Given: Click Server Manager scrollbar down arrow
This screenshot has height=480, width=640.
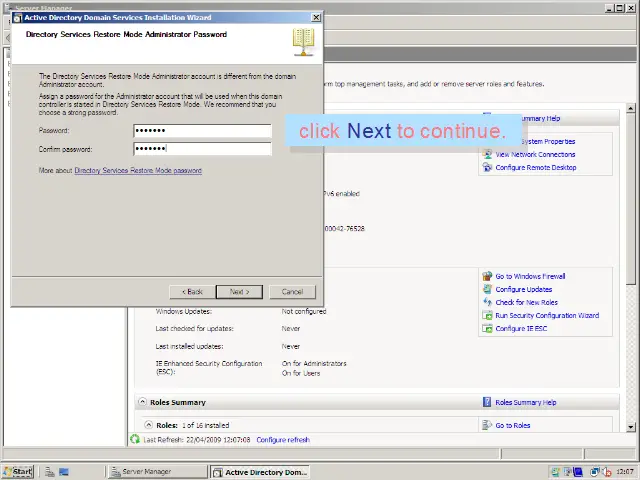Looking at the screenshot, I should point(631,427).
